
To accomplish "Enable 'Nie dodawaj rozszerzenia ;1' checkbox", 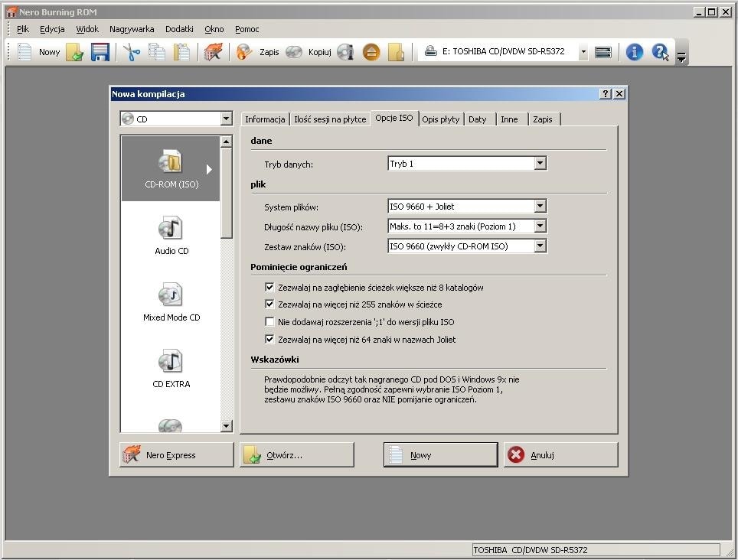I will pos(269,322).
